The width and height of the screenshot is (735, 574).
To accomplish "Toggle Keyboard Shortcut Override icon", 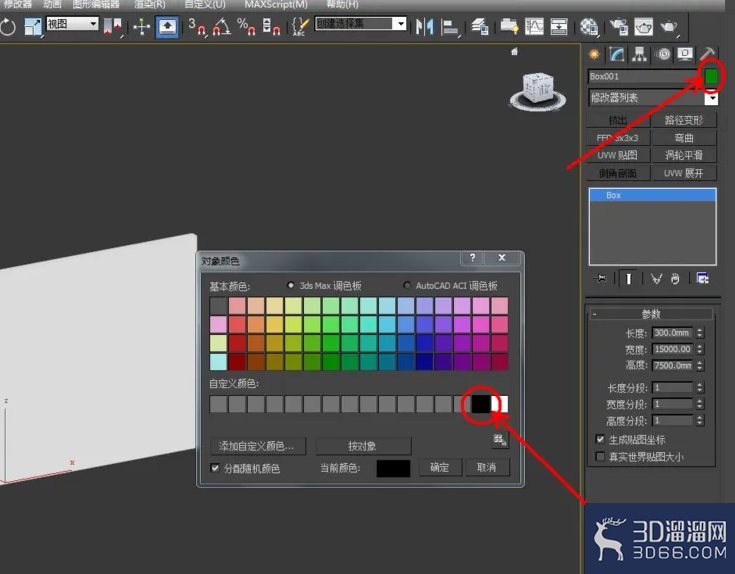I will pos(167,27).
